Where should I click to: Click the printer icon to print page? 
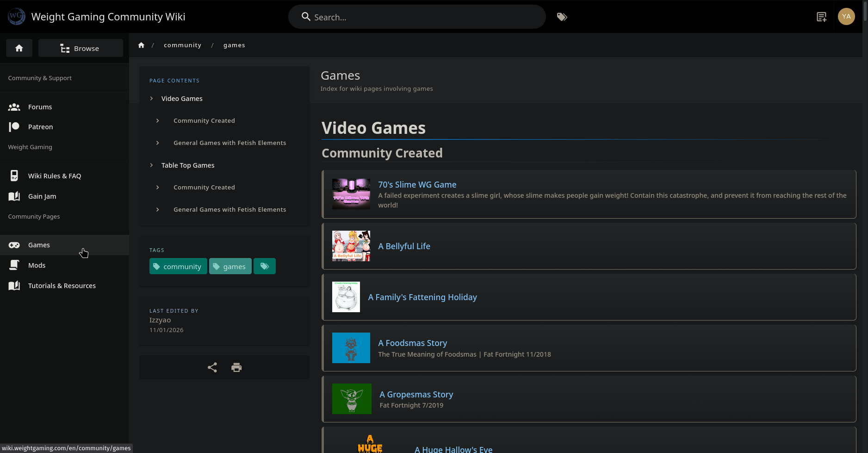236,367
